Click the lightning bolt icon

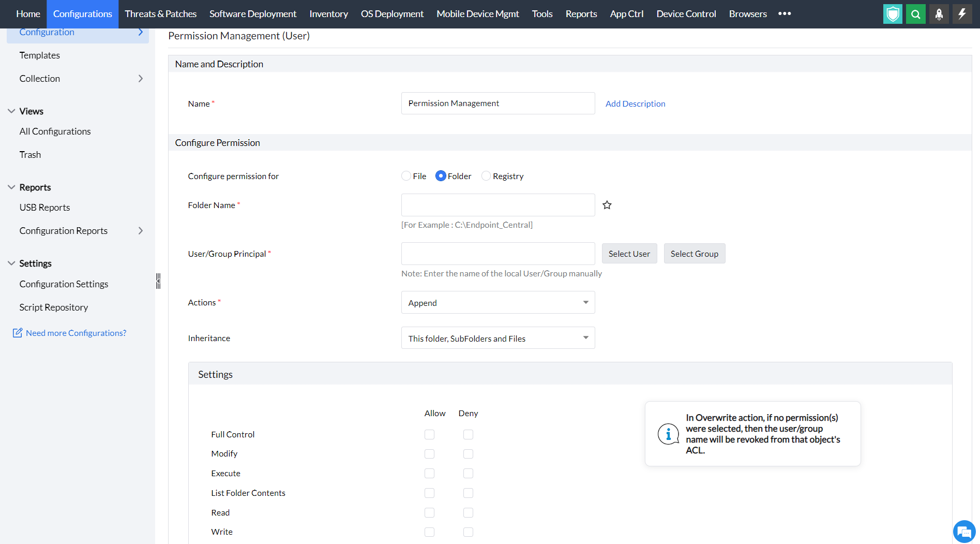(x=962, y=14)
